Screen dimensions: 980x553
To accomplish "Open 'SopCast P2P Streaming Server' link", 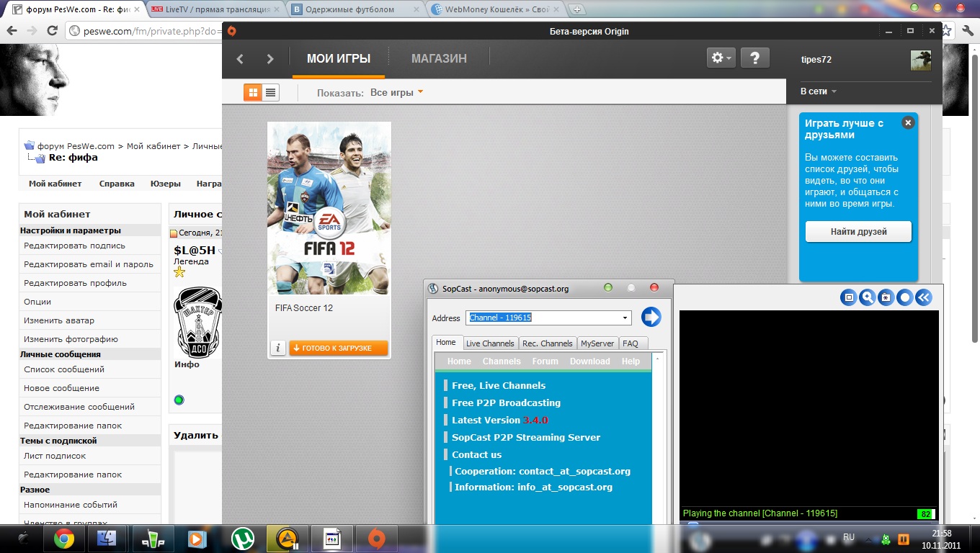I will coord(526,437).
